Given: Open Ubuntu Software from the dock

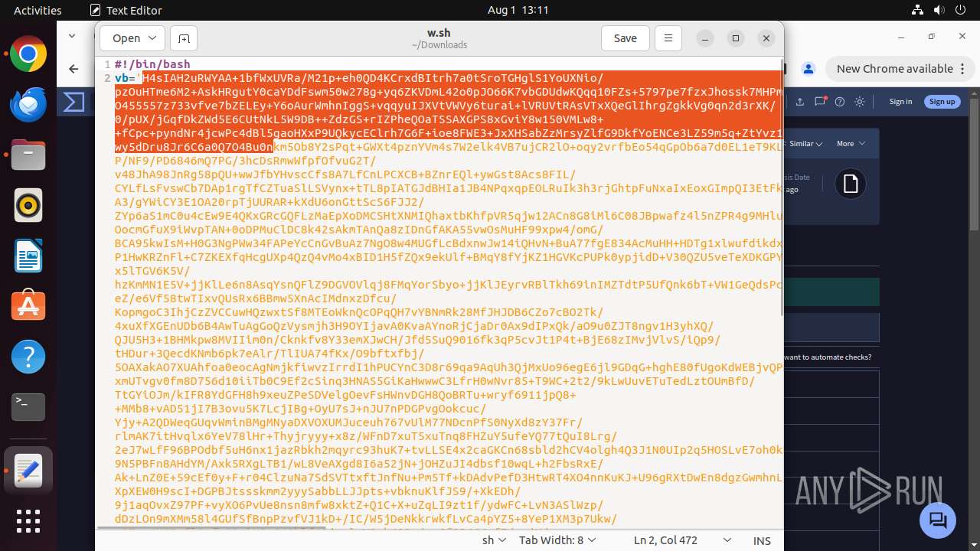Looking at the screenshot, I should click(28, 307).
